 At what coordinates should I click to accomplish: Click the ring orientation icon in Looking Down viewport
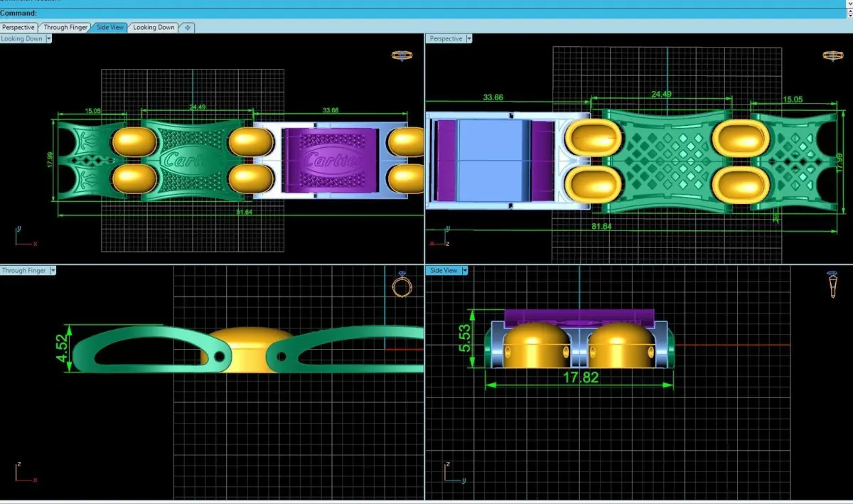402,55
